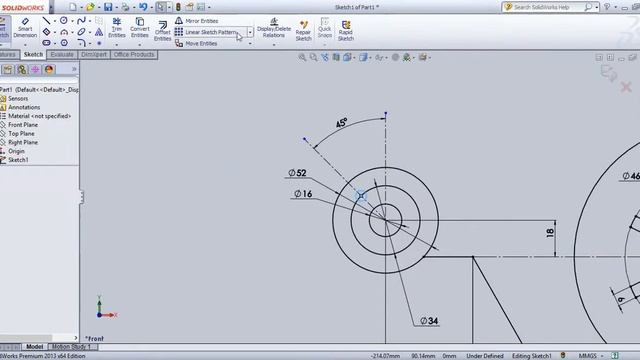
Task: Click the Mirror Entities command
Action: (x=197, y=21)
